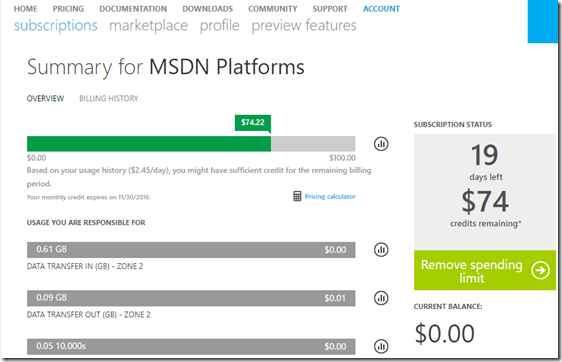Viewport: 562px width, 362px height.
Task: Click "DATA TRANSFER OUT (GB) - ZONE 2" label
Action: [x=89, y=315]
